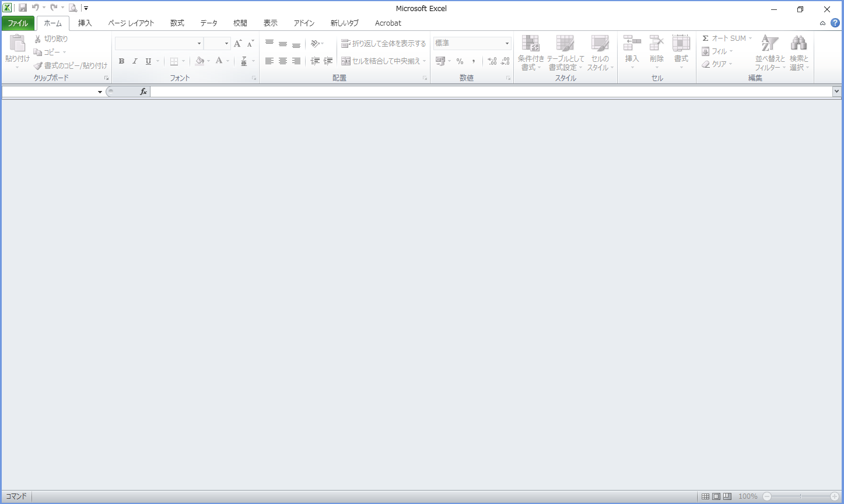Click the insert function fx icon
Viewport: 844px width, 504px height.
point(143,92)
